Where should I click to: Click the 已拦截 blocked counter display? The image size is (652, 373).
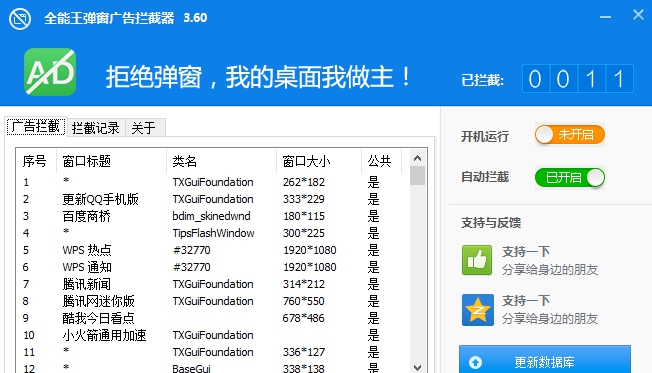[x=578, y=79]
